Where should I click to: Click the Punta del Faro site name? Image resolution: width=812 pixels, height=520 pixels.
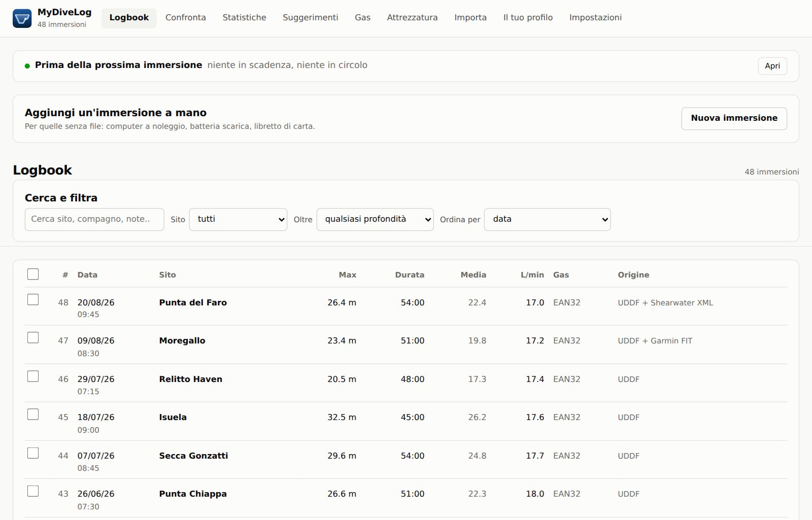pos(193,302)
